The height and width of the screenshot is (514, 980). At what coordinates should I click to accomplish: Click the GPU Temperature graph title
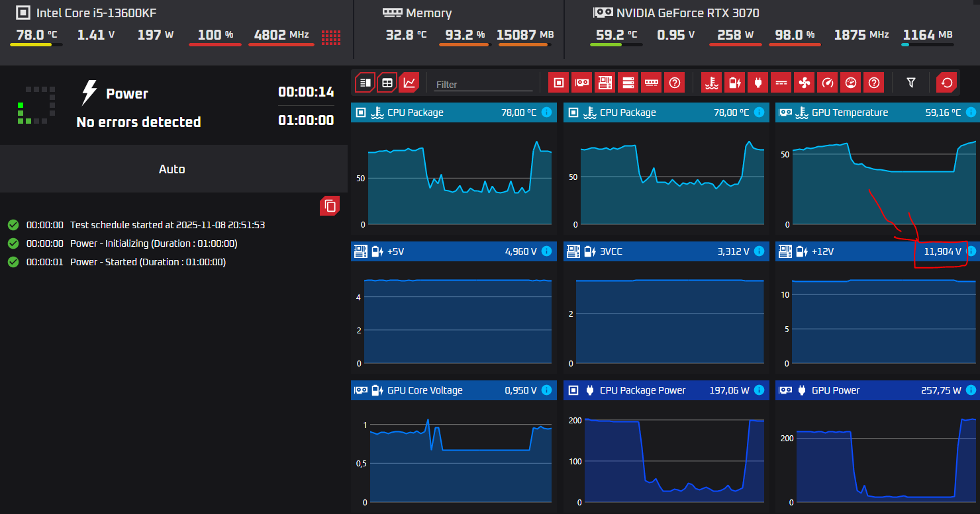point(850,112)
